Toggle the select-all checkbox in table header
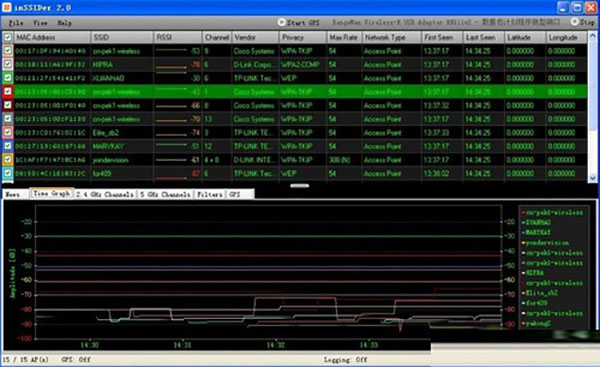 click(8, 38)
